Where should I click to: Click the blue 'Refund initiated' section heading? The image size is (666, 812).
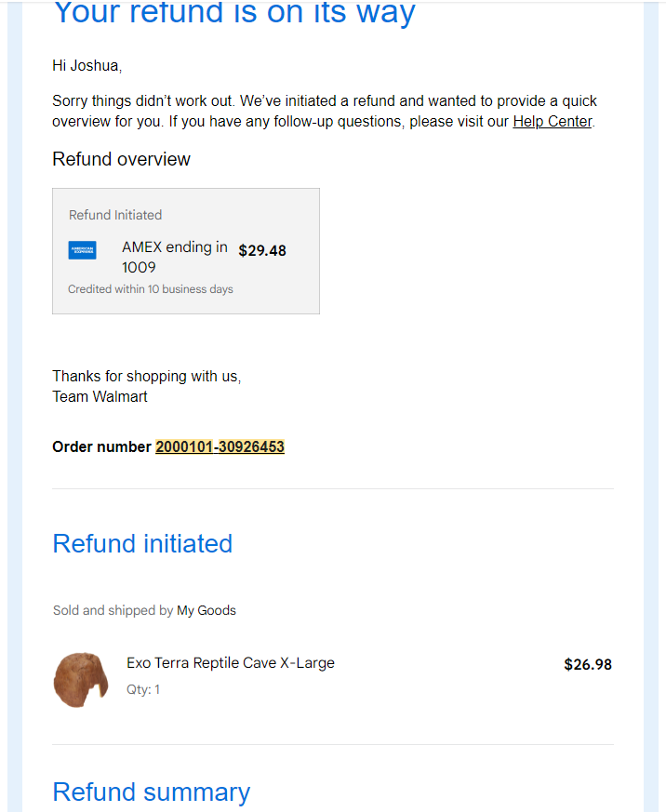point(142,544)
